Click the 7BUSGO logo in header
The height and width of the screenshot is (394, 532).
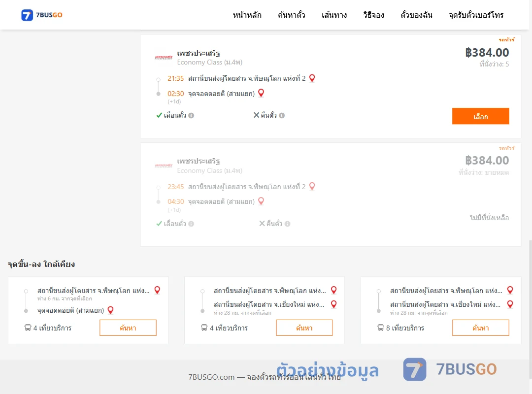point(42,15)
